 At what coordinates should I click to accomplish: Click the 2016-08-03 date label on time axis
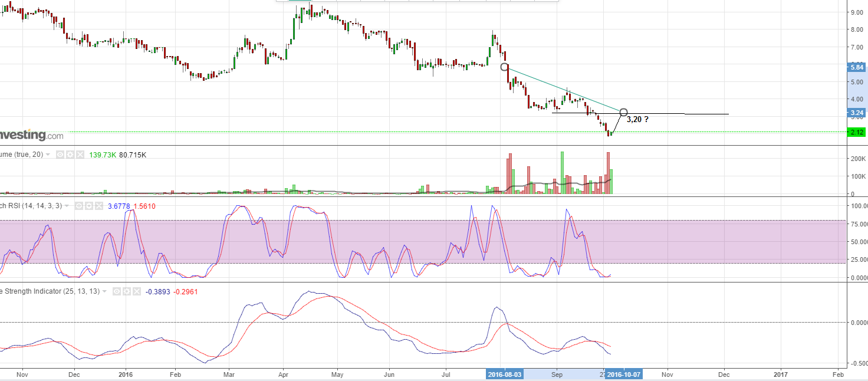504,374
